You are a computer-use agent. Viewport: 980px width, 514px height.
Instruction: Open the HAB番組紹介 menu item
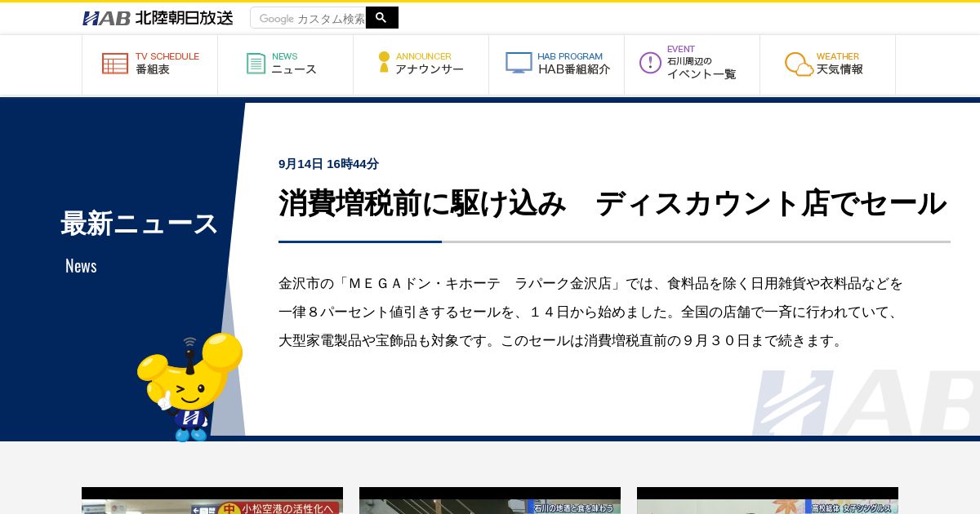pyautogui.click(x=557, y=64)
